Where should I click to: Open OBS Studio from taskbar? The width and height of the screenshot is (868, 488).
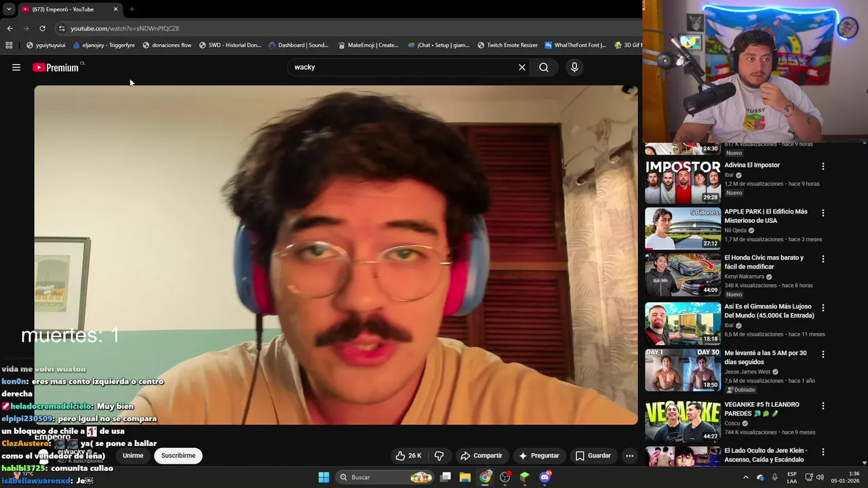[x=505, y=477]
